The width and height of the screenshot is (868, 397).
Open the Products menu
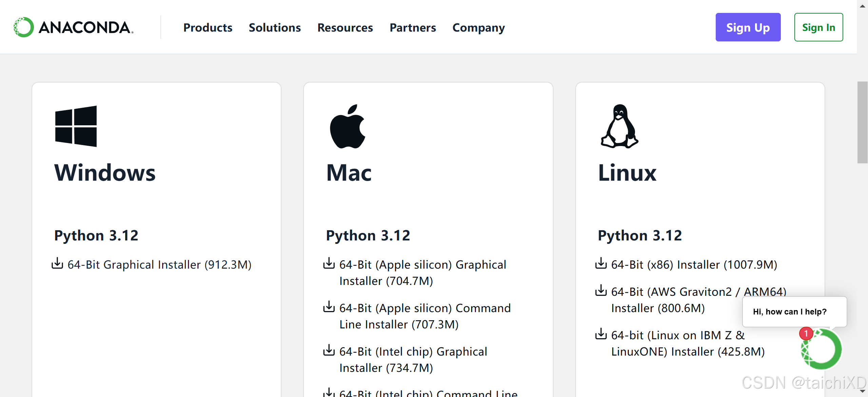[x=208, y=28]
